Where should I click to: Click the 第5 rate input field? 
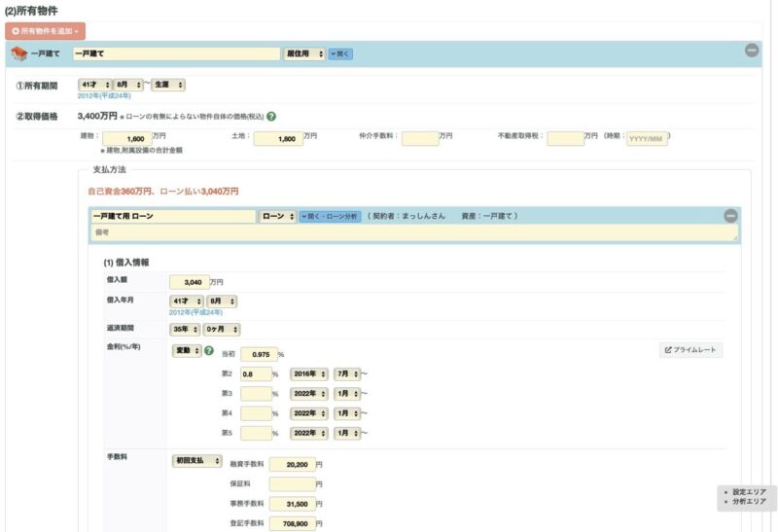pyautogui.click(x=256, y=433)
